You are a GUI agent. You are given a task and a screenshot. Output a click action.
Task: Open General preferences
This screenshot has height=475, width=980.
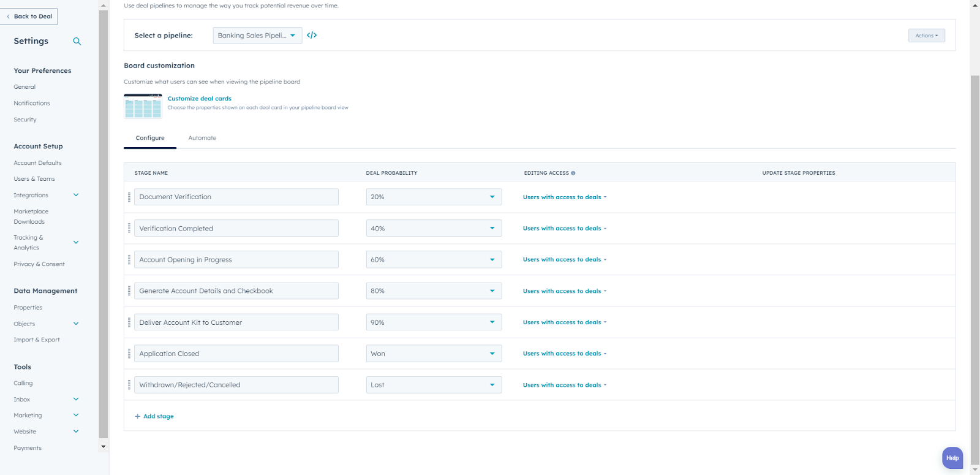click(24, 87)
